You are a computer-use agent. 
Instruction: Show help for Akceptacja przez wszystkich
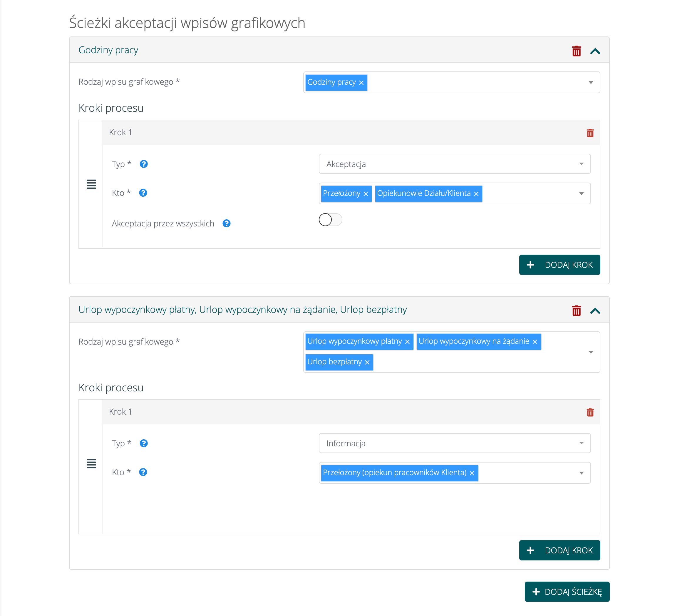click(226, 223)
